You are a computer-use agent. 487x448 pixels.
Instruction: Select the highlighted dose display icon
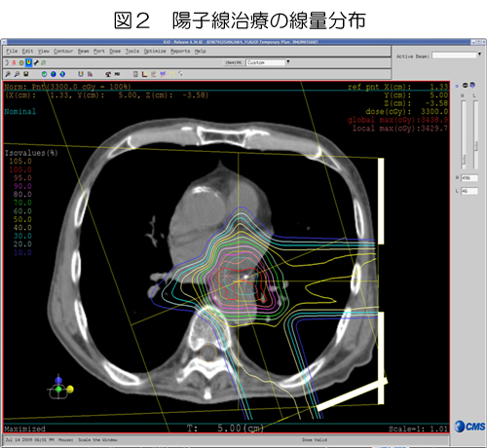(28, 62)
